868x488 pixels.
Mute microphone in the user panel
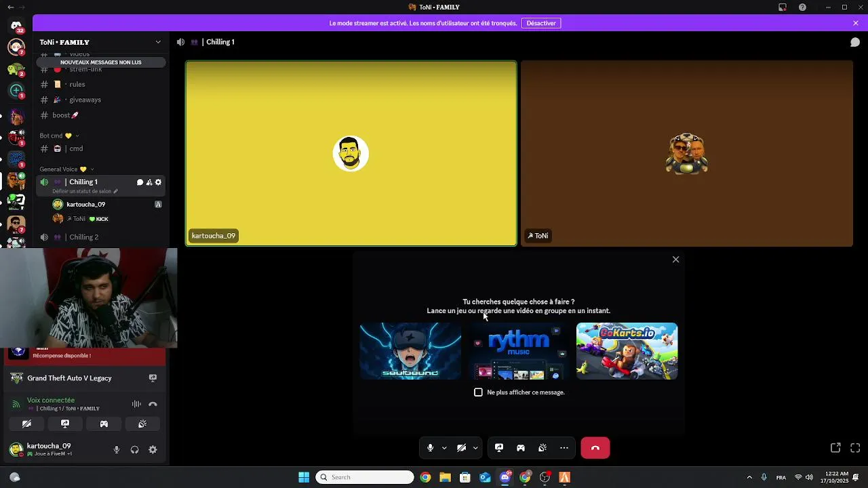[x=117, y=449]
